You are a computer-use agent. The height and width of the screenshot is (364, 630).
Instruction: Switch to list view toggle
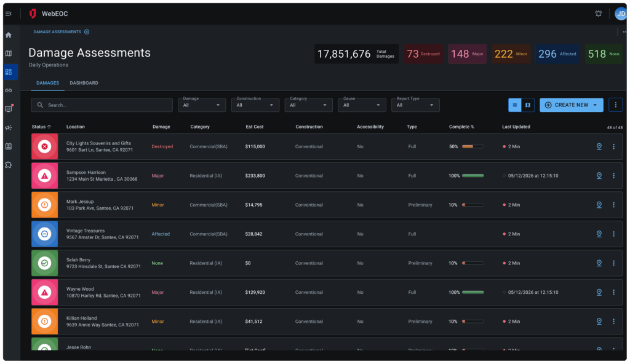coord(515,105)
